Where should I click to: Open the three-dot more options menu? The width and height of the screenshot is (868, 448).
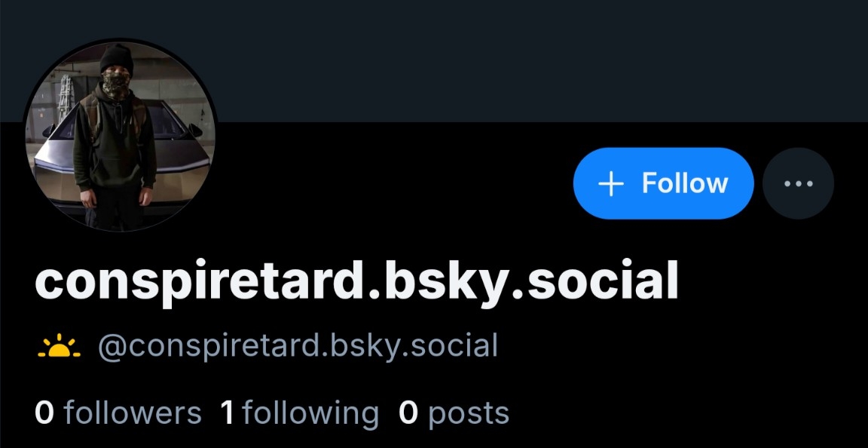click(x=798, y=183)
